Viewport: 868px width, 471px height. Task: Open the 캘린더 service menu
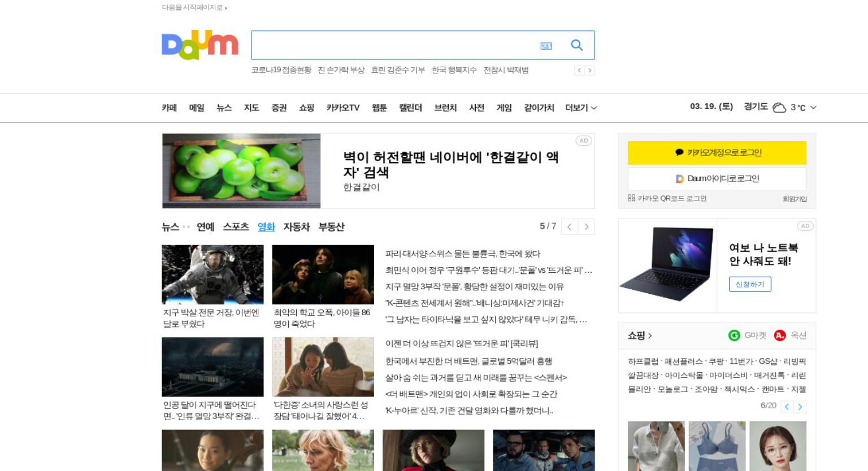[x=411, y=108]
